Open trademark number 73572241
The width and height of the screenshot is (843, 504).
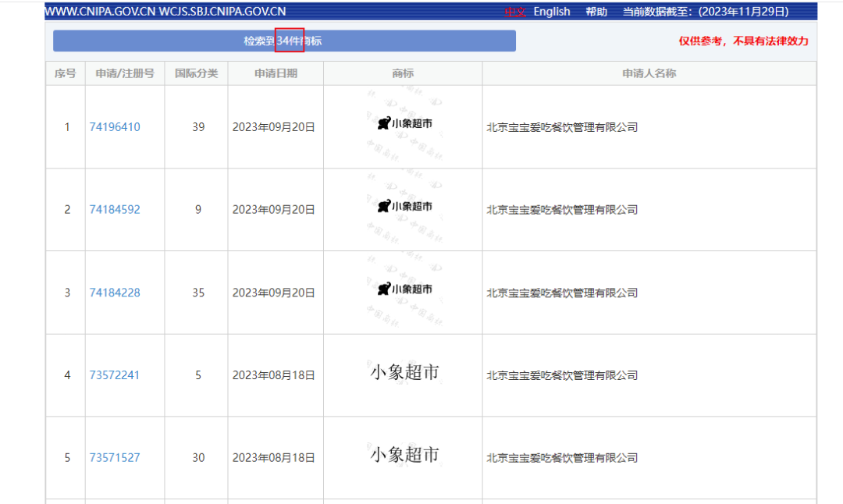pos(115,375)
